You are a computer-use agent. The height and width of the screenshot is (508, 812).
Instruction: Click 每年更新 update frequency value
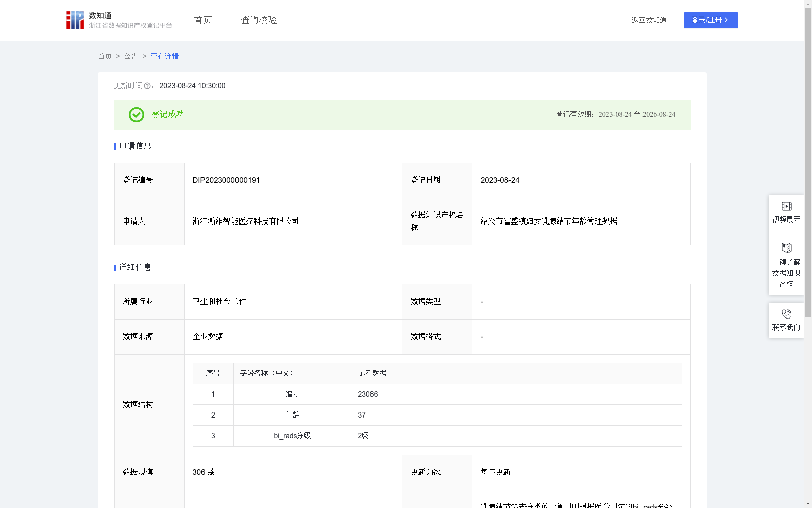tap(495, 472)
